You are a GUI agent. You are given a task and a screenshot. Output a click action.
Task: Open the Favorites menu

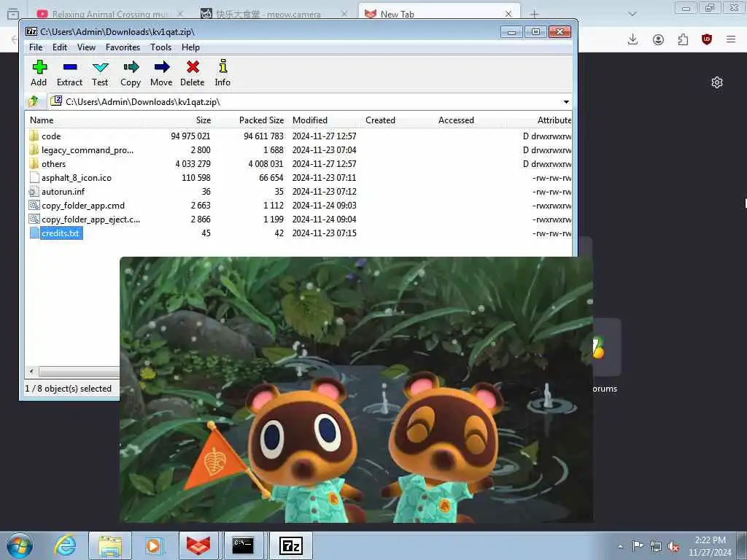click(123, 47)
